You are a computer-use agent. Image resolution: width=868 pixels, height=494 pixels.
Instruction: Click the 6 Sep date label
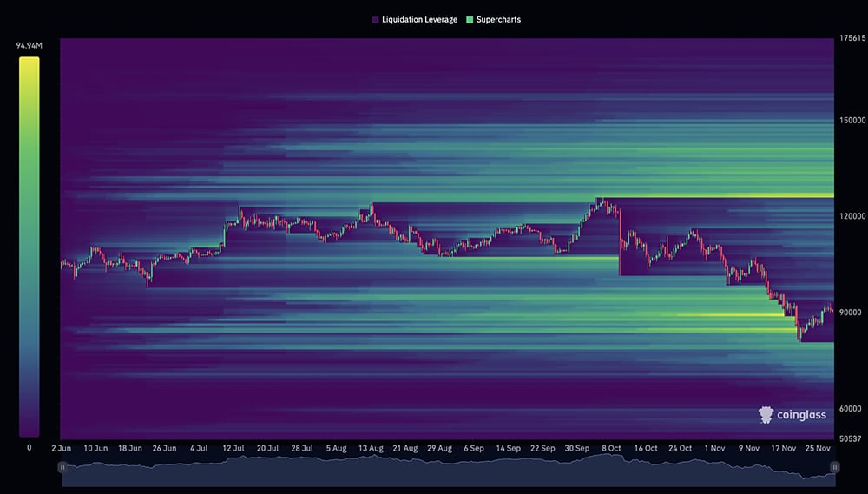(474, 449)
